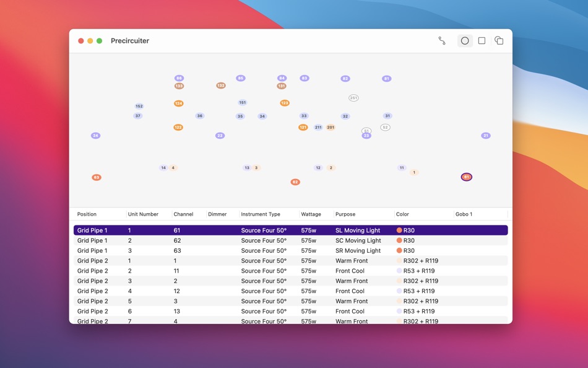
Task: Select fixture marker 24 at left
Action: [x=95, y=136]
